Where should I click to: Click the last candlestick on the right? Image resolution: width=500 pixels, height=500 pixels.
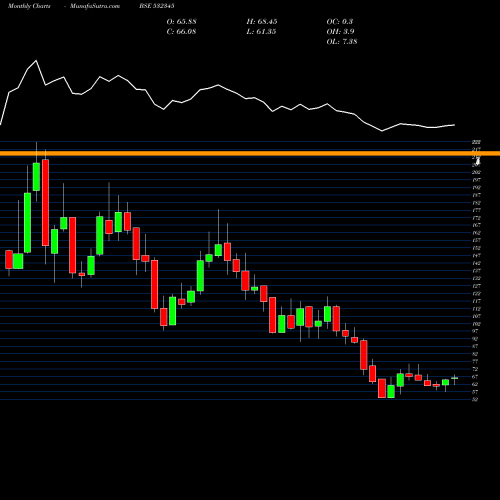click(x=455, y=378)
